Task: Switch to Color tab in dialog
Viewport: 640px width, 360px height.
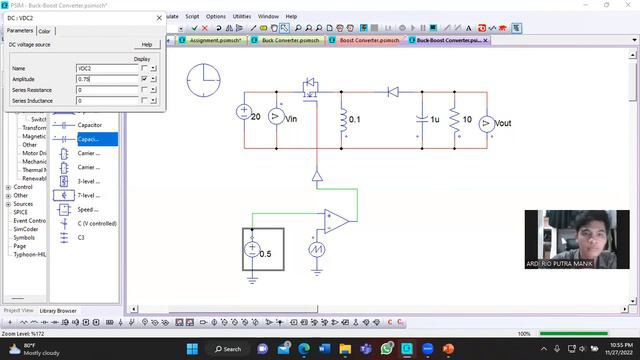Action: pyautogui.click(x=44, y=31)
